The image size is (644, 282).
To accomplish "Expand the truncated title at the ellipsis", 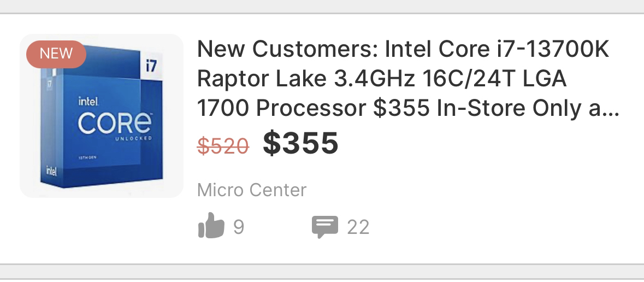I will pos(611,108).
